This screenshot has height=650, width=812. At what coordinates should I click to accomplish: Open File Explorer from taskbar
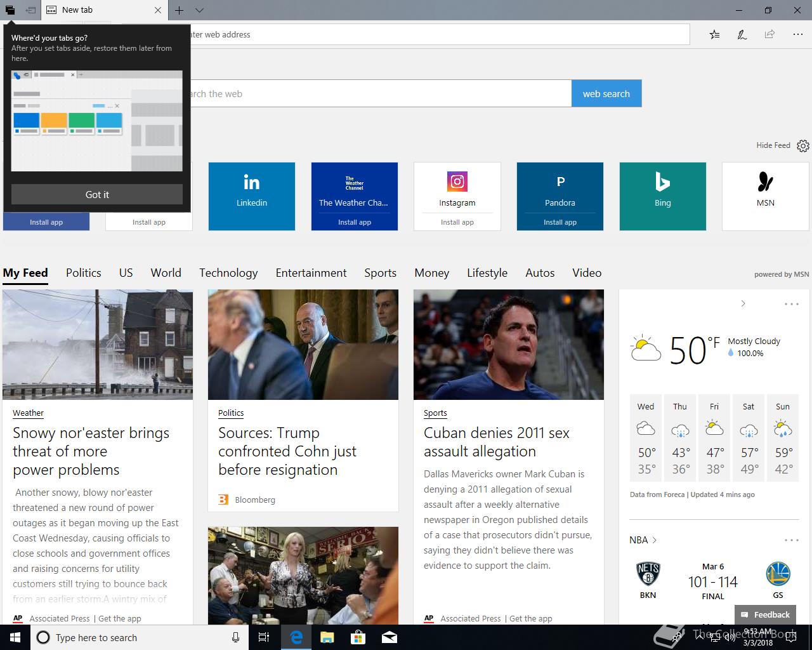(x=327, y=637)
